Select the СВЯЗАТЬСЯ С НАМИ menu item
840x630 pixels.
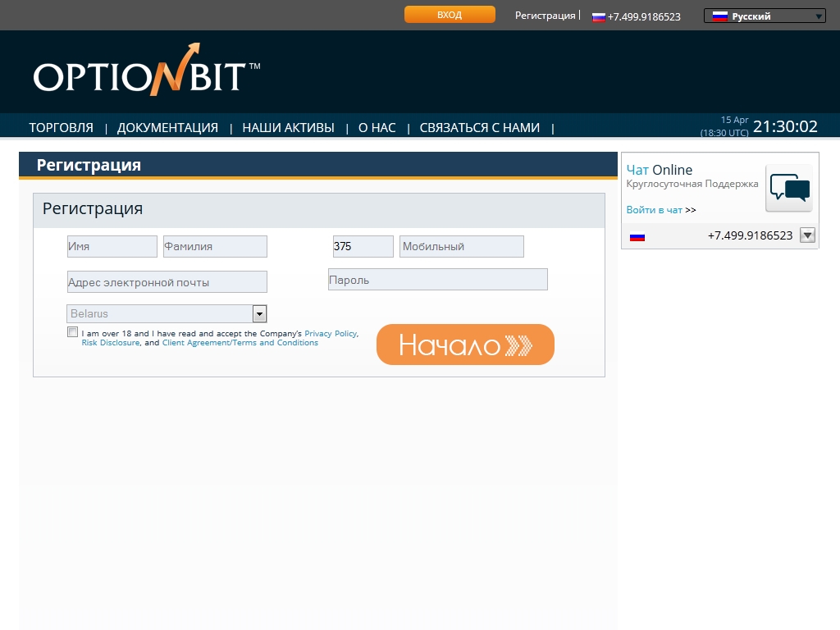click(479, 128)
